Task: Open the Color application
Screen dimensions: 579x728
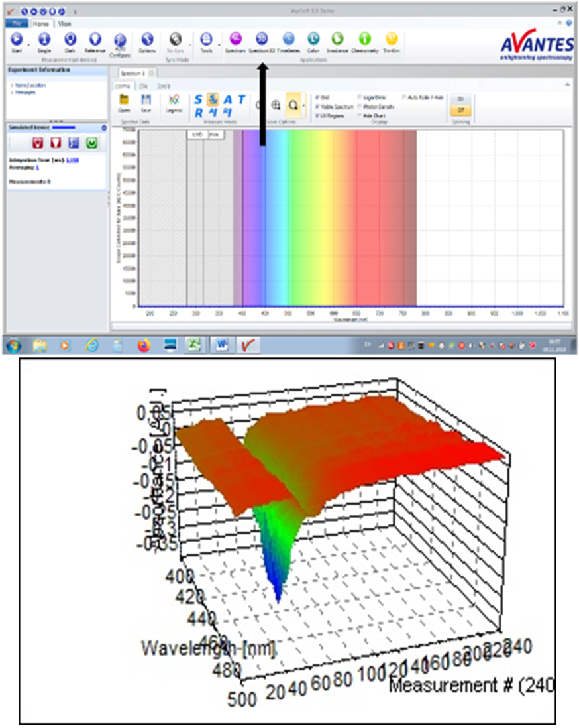Action: [313, 40]
